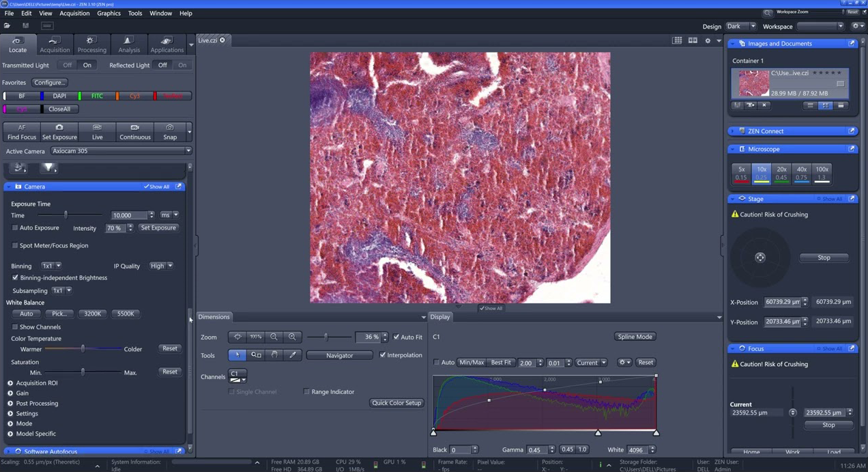Open the Navigator button
Viewport: 868px width, 472px height.
click(x=340, y=355)
